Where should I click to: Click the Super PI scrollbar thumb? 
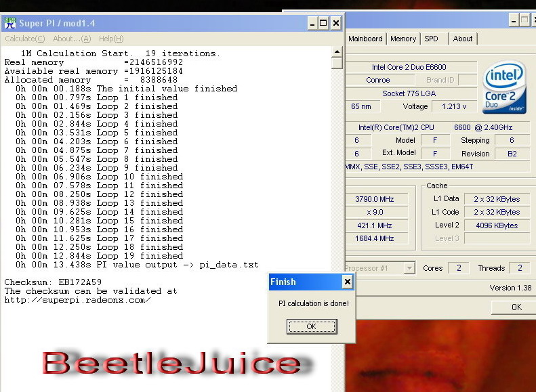(x=337, y=64)
